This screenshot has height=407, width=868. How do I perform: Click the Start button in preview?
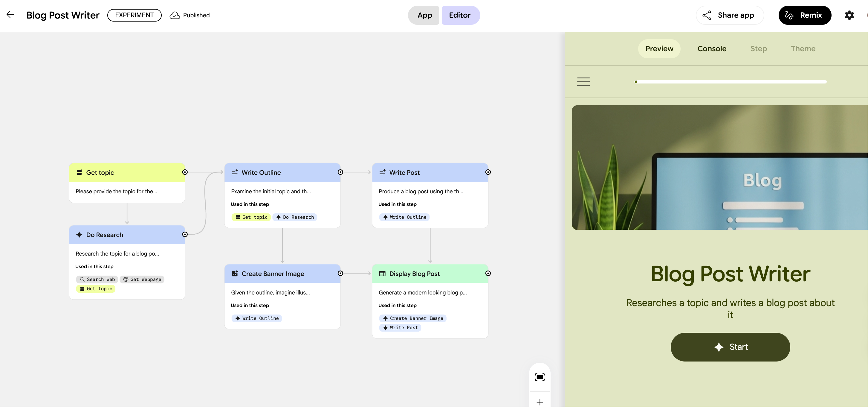(x=730, y=347)
